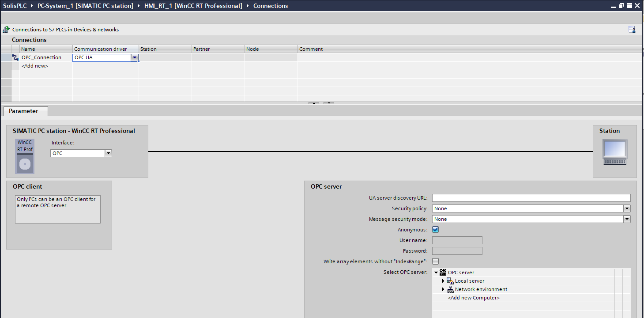This screenshot has width=644, height=318.
Task: Click the Node column header
Action: click(271, 49)
